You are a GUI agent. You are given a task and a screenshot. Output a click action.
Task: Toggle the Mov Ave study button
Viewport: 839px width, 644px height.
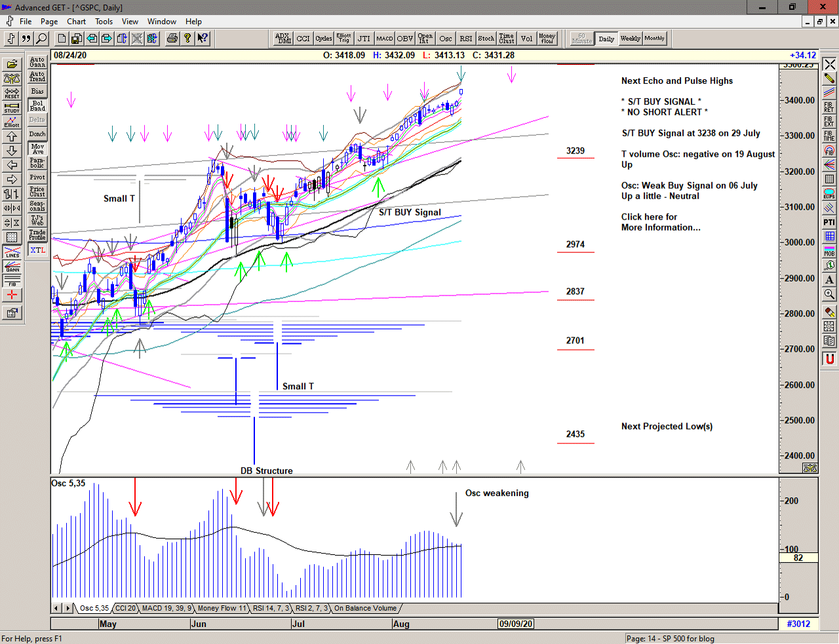[37, 149]
